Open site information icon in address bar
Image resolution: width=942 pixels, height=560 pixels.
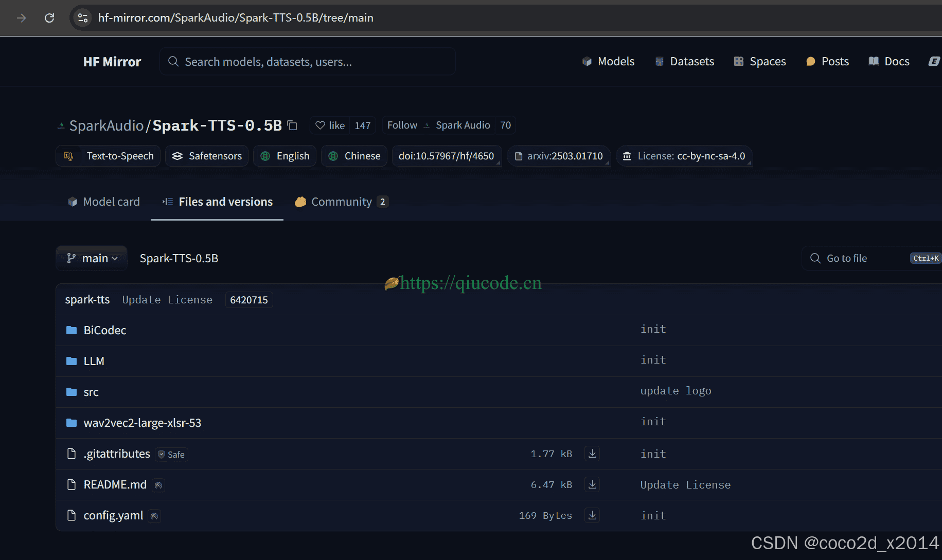click(82, 18)
